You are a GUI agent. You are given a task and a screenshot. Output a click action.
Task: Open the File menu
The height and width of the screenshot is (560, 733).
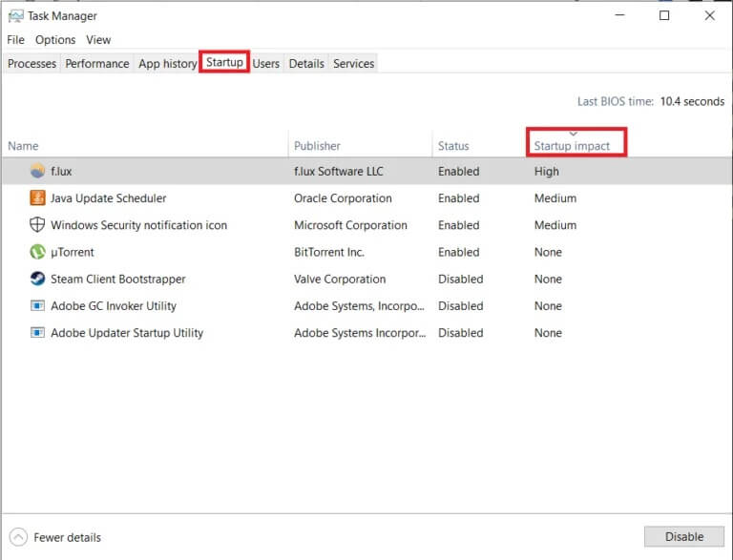pos(15,40)
